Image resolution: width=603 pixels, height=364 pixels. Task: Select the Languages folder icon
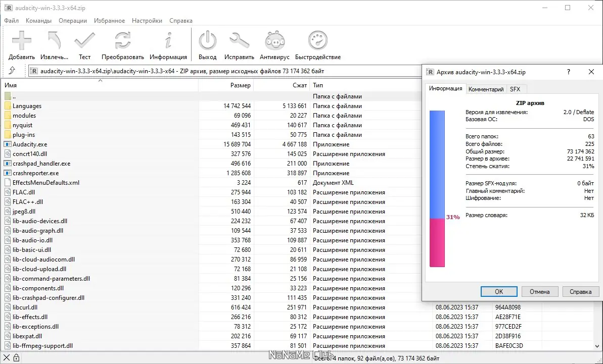click(8, 106)
